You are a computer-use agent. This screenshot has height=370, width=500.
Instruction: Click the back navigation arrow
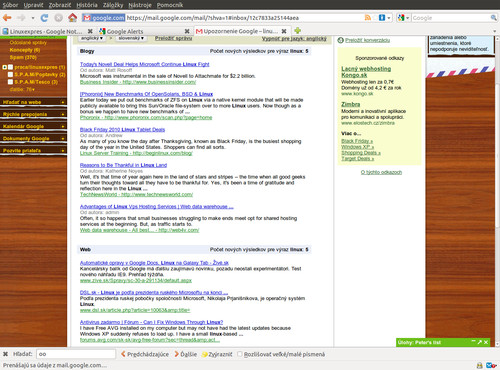tap(7, 18)
